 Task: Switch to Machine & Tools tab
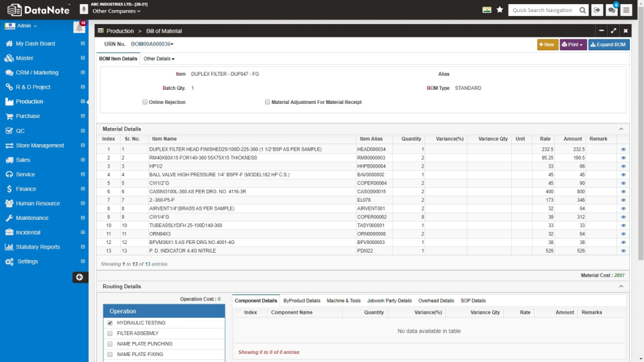click(x=343, y=301)
